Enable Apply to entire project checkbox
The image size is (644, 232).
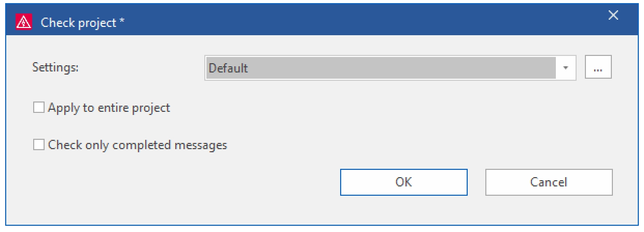[38, 108]
